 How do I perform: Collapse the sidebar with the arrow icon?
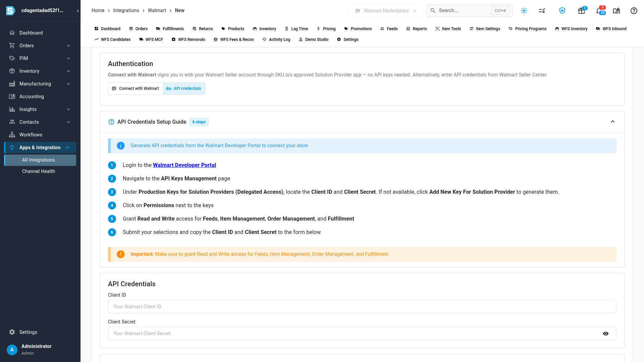click(x=78, y=11)
